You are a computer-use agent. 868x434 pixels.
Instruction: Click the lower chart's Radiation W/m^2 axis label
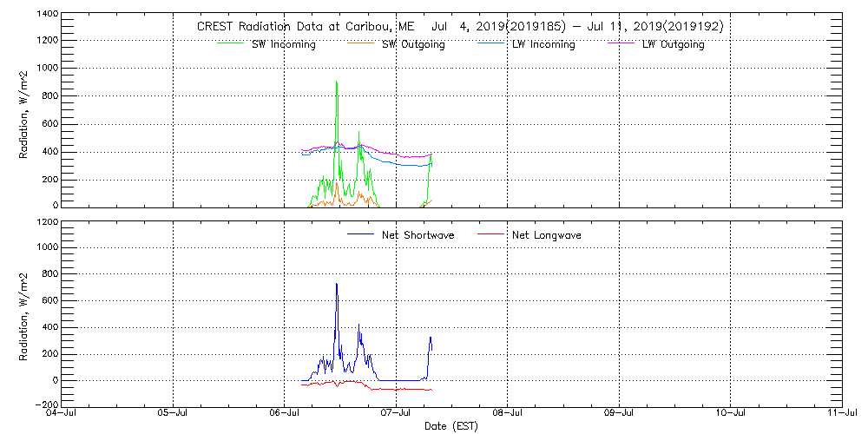(x=25, y=314)
